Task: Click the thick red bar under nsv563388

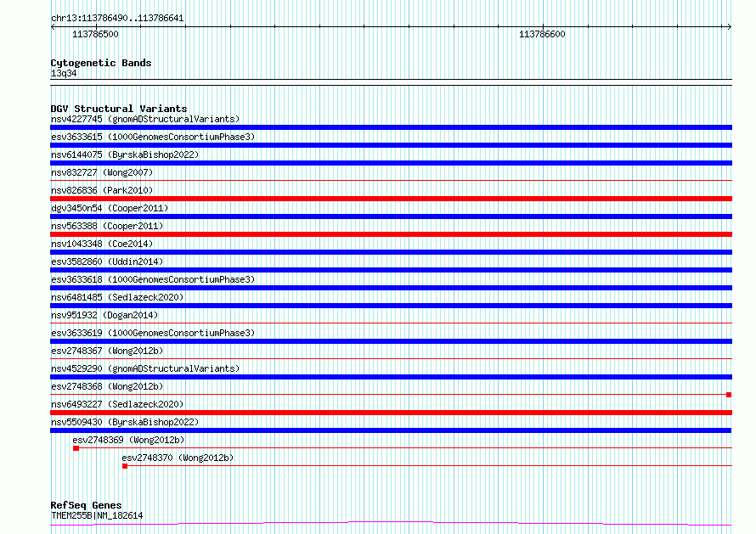Action: click(x=391, y=234)
